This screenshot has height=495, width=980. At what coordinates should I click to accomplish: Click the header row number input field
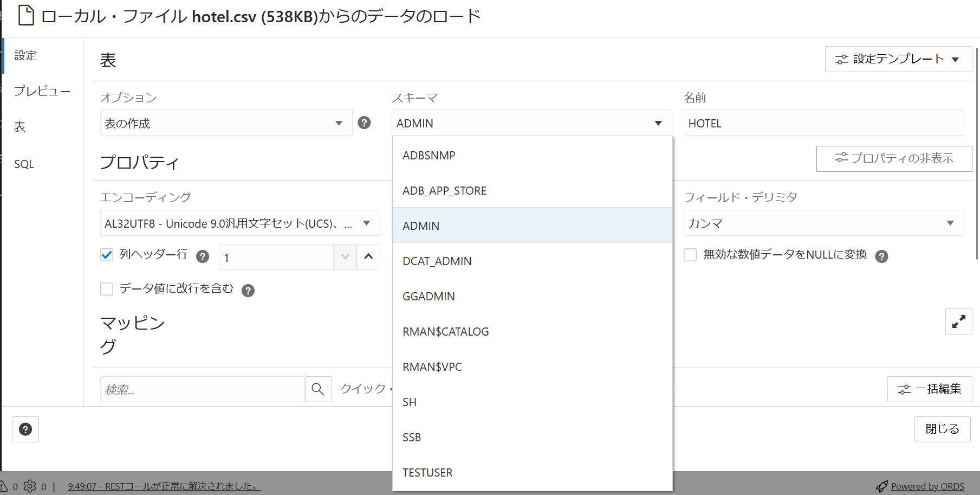point(276,257)
